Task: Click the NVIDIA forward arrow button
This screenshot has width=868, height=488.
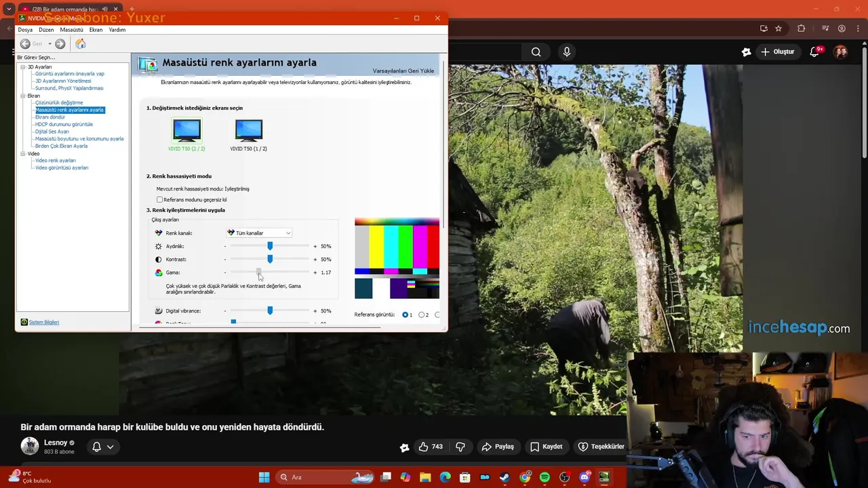Action: point(60,43)
